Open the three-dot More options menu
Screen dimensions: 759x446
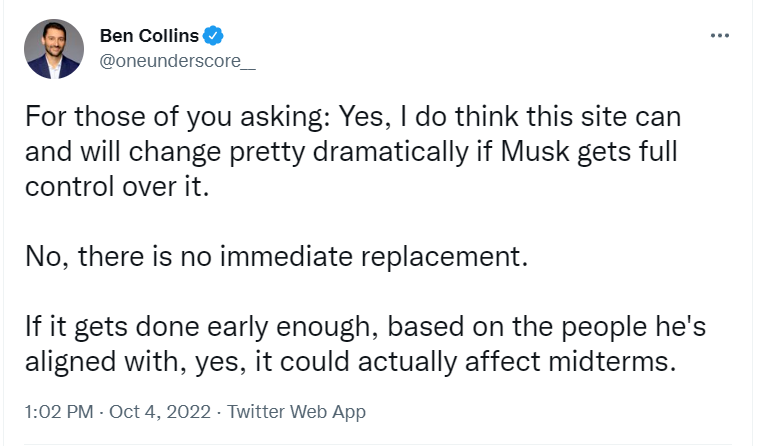pos(719,35)
